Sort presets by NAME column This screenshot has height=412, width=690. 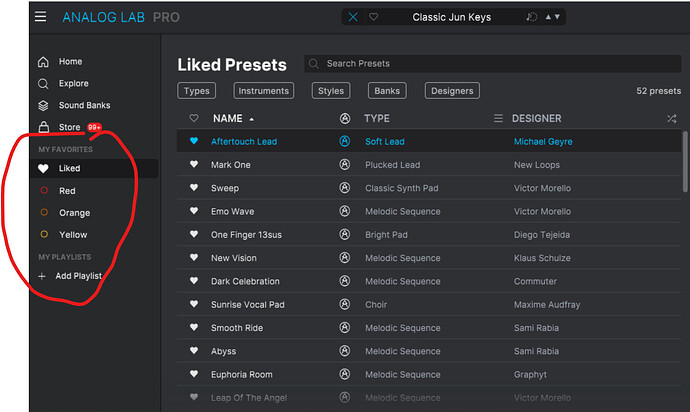tap(228, 118)
